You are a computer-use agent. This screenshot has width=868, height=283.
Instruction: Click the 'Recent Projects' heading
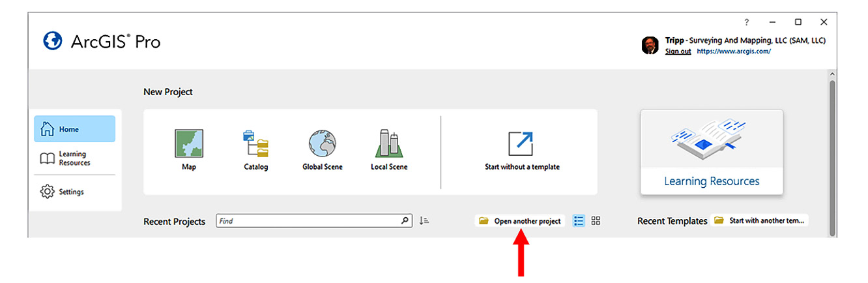tap(174, 222)
